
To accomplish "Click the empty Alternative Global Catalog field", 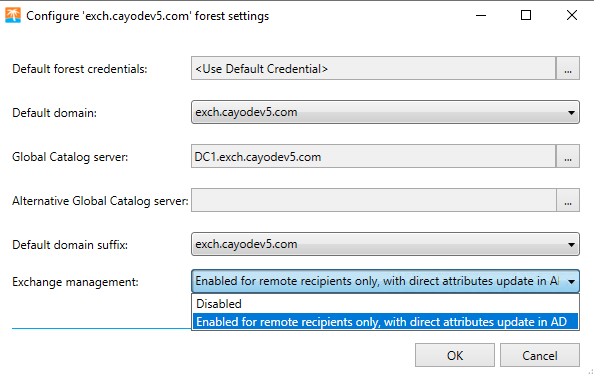I will click(x=373, y=200).
